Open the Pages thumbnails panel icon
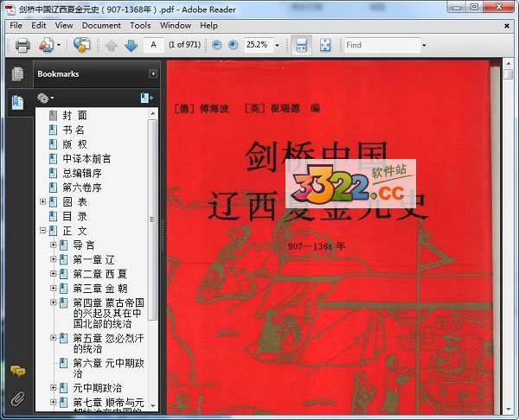519x420 pixels. (17, 74)
